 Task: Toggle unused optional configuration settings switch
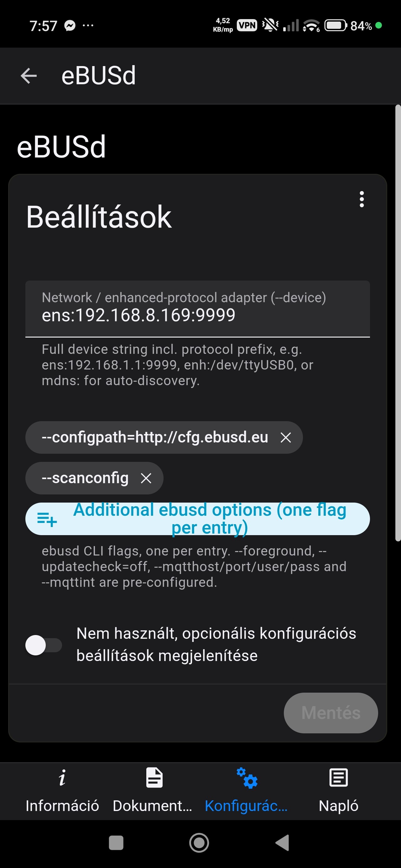point(44,645)
